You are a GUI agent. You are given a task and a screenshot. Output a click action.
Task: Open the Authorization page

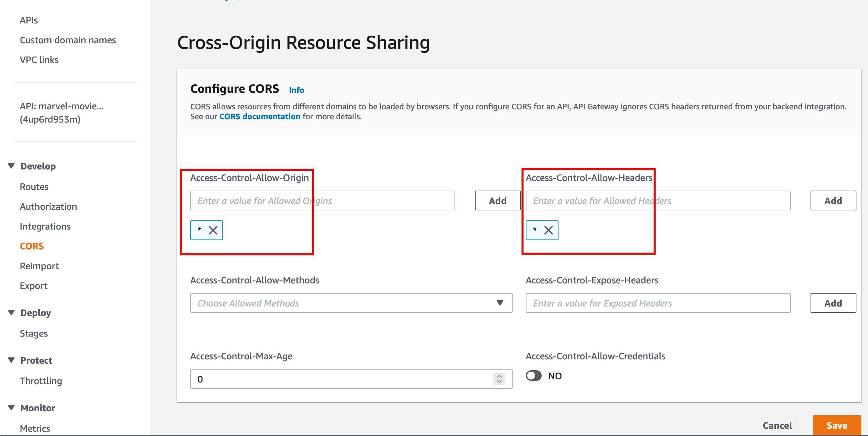coord(48,206)
